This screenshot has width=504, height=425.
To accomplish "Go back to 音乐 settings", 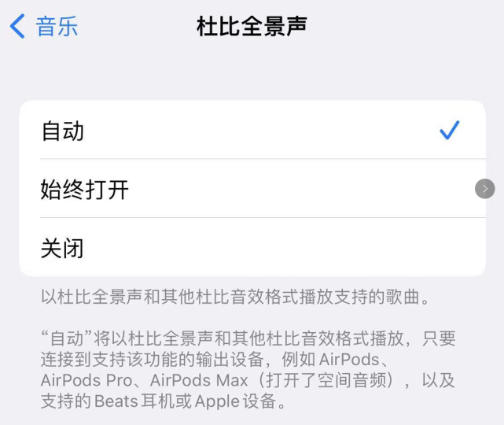I will pos(44,26).
